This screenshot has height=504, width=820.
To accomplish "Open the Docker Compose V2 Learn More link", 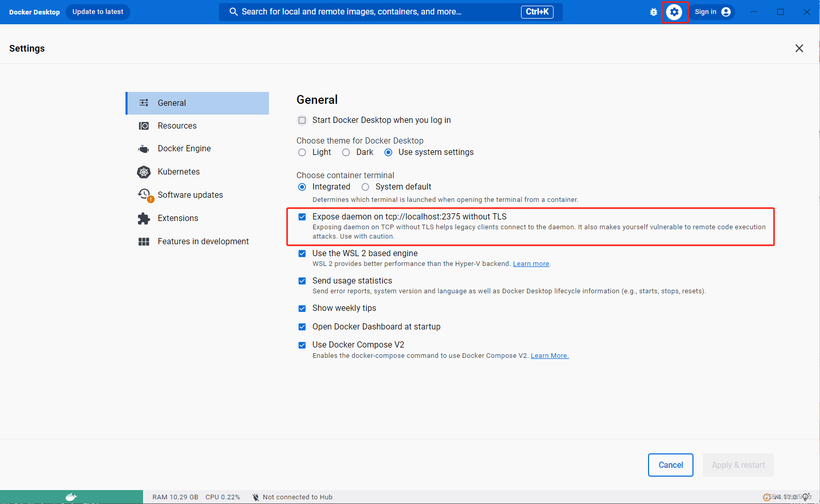I will click(x=549, y=356).
